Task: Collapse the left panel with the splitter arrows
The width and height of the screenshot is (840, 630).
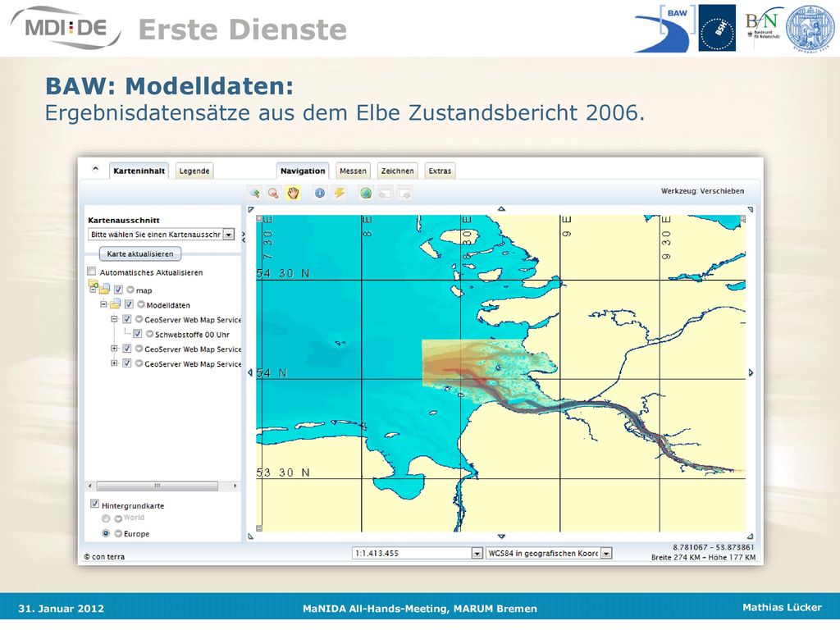Action: coord(244,235)
